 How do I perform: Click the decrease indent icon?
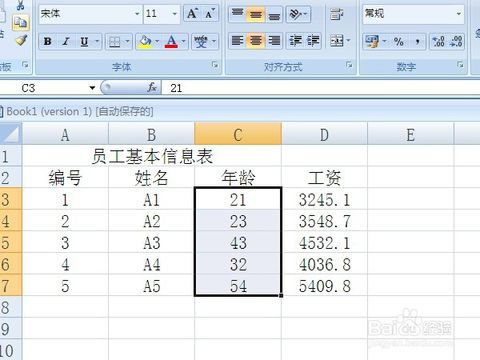point(295,41)
